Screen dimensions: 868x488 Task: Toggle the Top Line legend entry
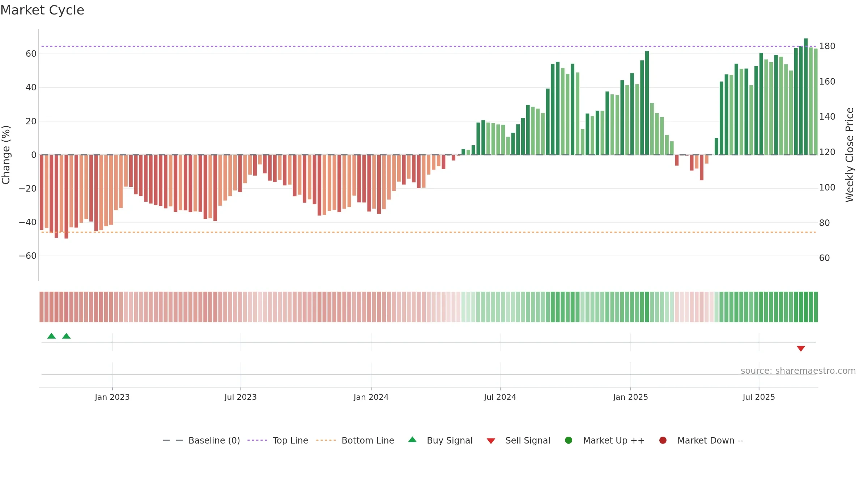point(278,440)
